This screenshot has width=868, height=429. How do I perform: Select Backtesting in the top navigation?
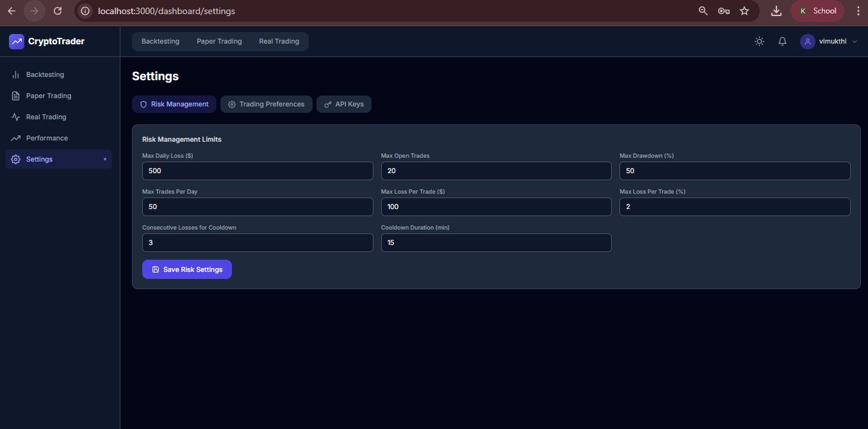point(161,42)
